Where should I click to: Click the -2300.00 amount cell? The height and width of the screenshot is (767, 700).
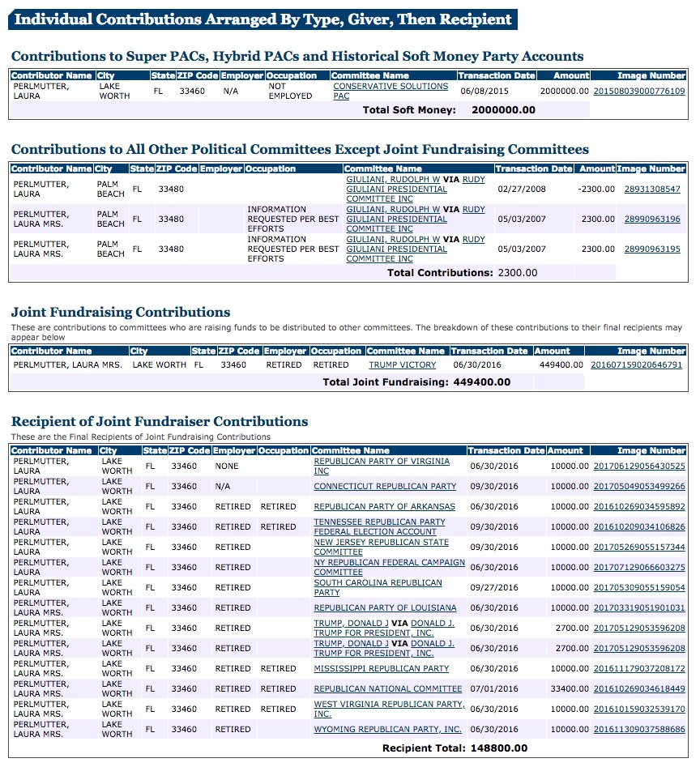595,190
